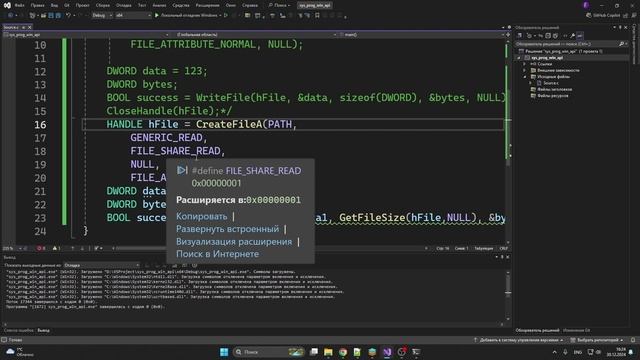Close the Source.c editor tab
Viewport: 640px width, 360px height.
click(x=29, y=27)
